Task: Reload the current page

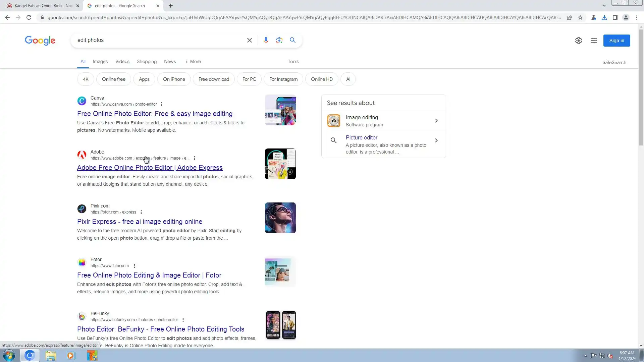Action: pos(29,17)
